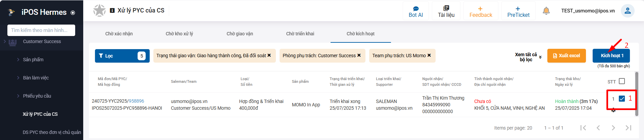Toggle the STT select-all checkbox
This screenshot has height=140, width=644.
point(622,81)
